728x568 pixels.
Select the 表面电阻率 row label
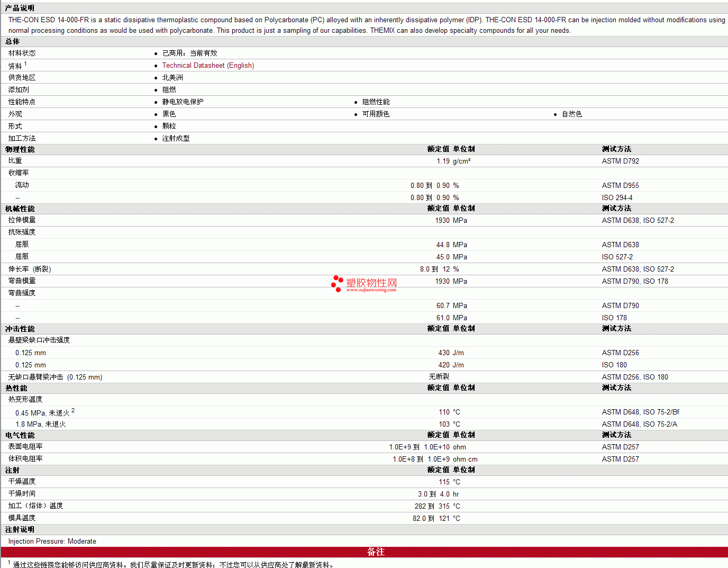coord(25,447)
